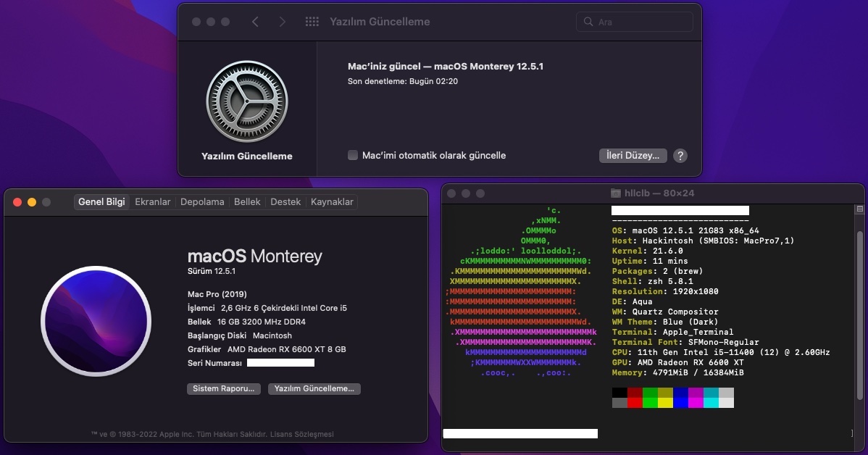Click the magnifier icon in search field
868x455 pixels.
[588, 22]
